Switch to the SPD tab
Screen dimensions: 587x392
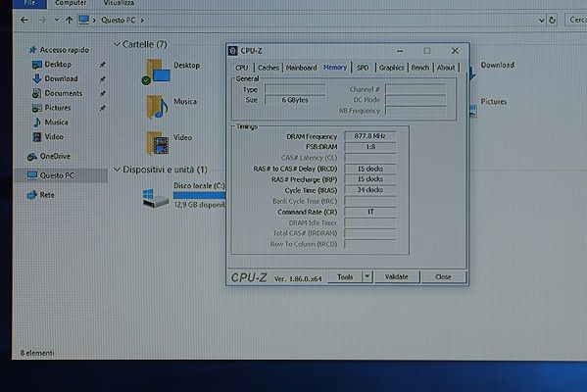(363, 68)
